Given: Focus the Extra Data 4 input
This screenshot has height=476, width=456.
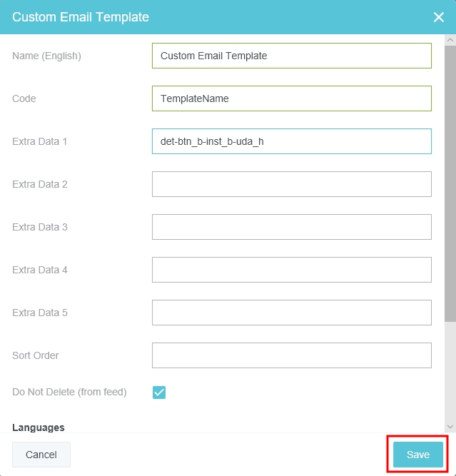Looking at the screenshot, I should tap(291, 270).
